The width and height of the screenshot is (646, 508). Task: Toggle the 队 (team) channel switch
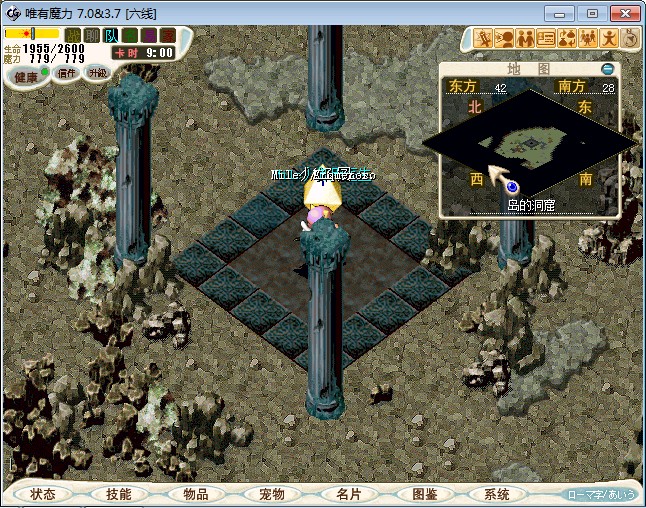coord(111,35)
